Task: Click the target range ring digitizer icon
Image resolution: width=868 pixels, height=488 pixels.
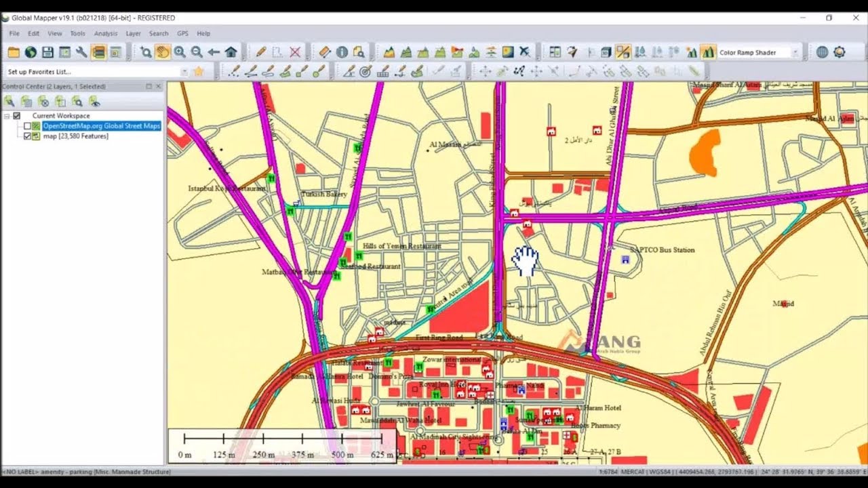Action: [366, 71]
